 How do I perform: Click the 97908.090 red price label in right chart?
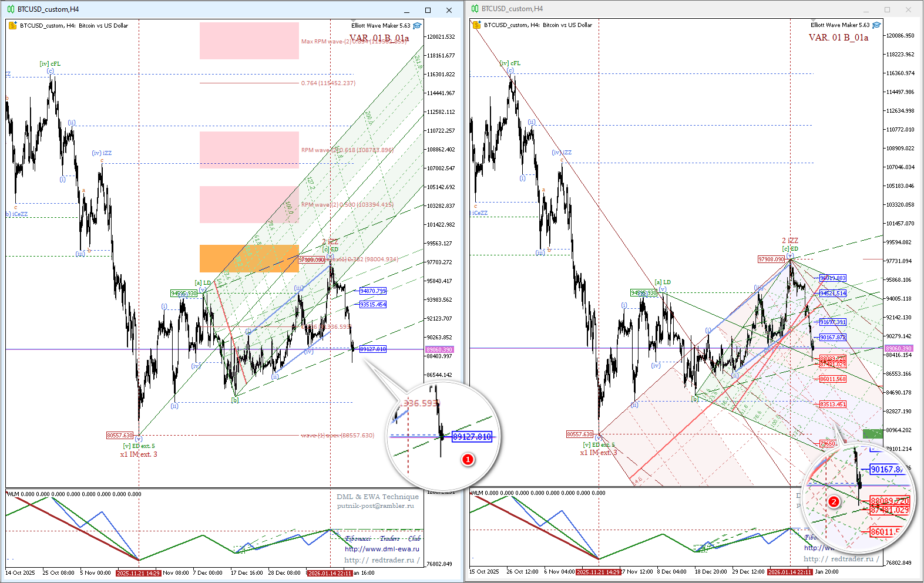coord(771,259)
